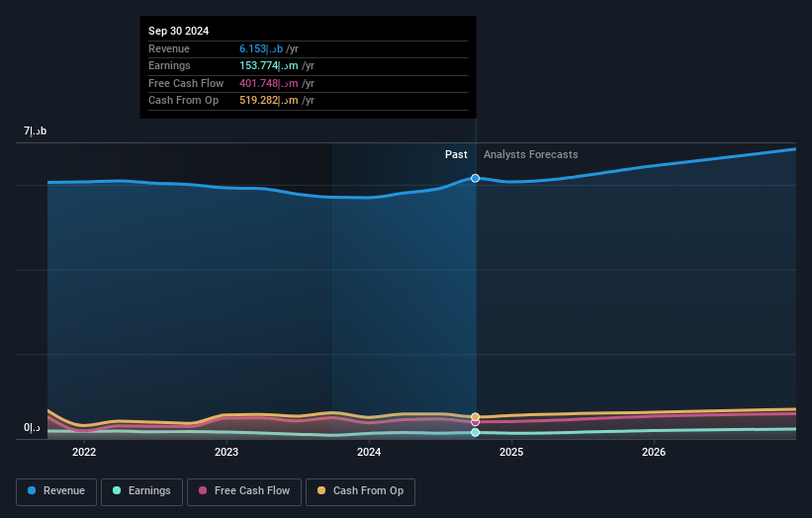Click the Cash From Op label in tooltip

pyautogui.click(x=183, y=101)
